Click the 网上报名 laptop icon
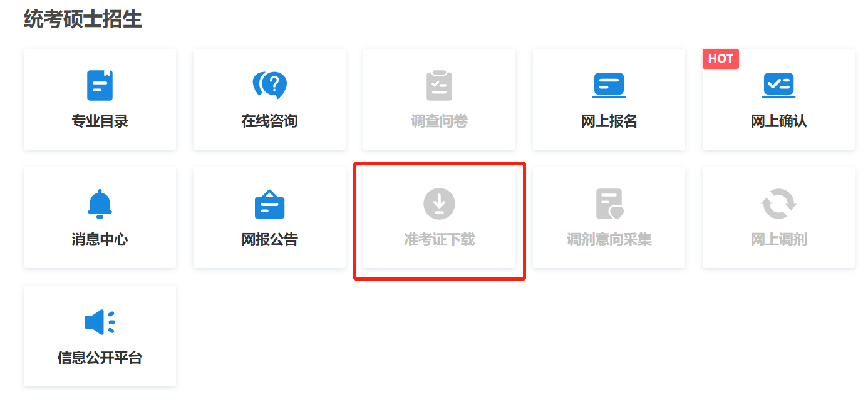 pos(609,85)
